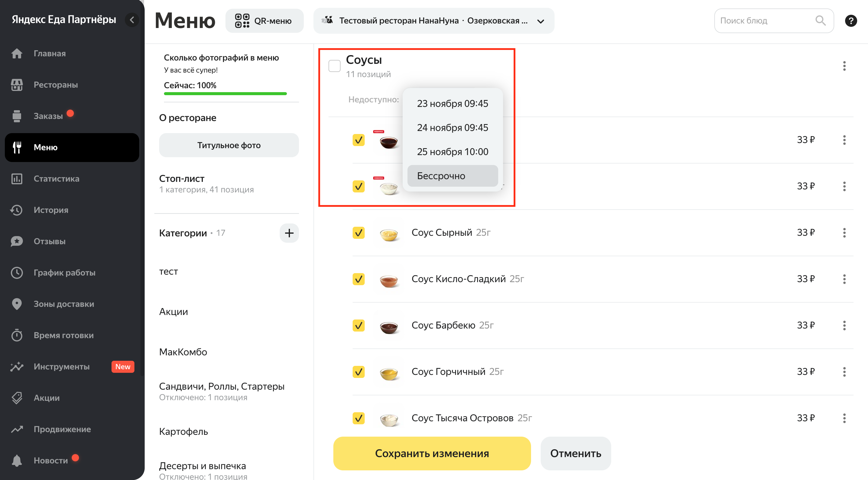Click the График работы clock icon
Screen dimensions: 868x480
[17, 273]
